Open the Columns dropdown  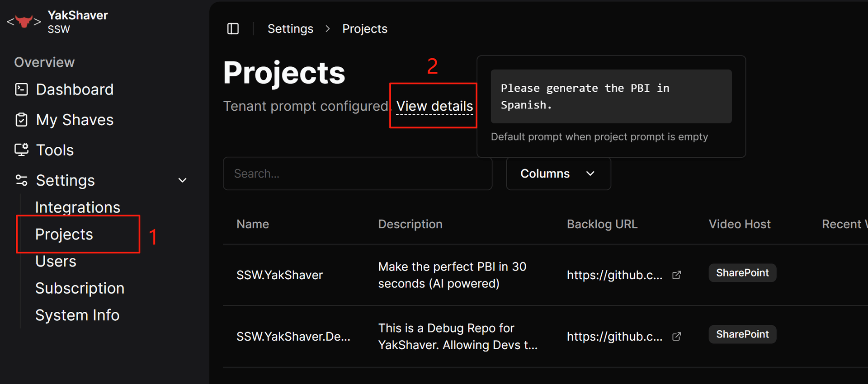pos(558,173)
